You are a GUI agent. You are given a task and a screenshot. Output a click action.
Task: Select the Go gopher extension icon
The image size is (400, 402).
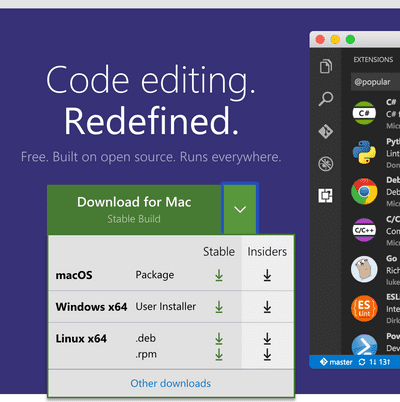(x=364, y=269)
